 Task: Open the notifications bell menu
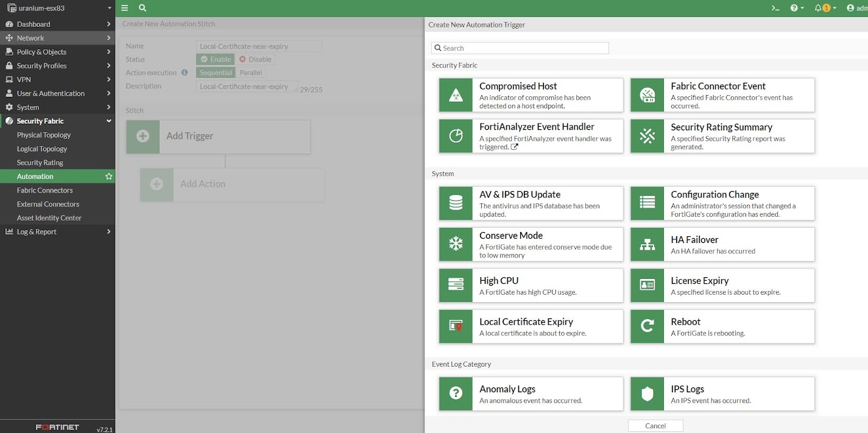coord(825,8)
